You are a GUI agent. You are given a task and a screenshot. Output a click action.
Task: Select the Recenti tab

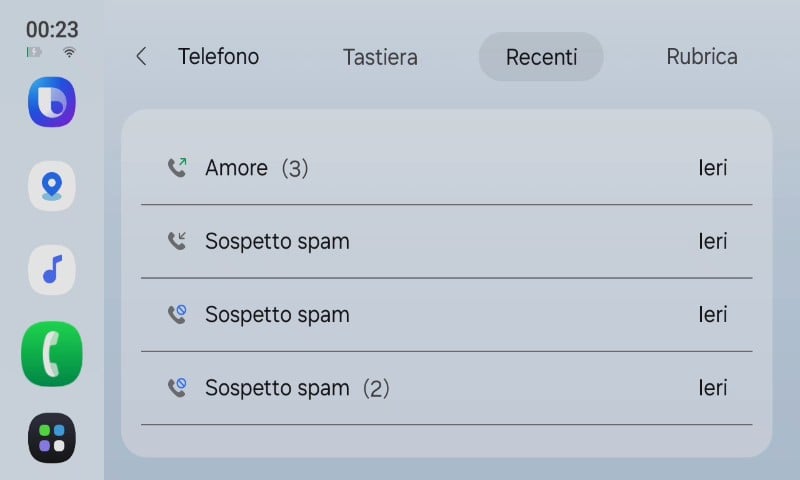click(x=541, y=57)
